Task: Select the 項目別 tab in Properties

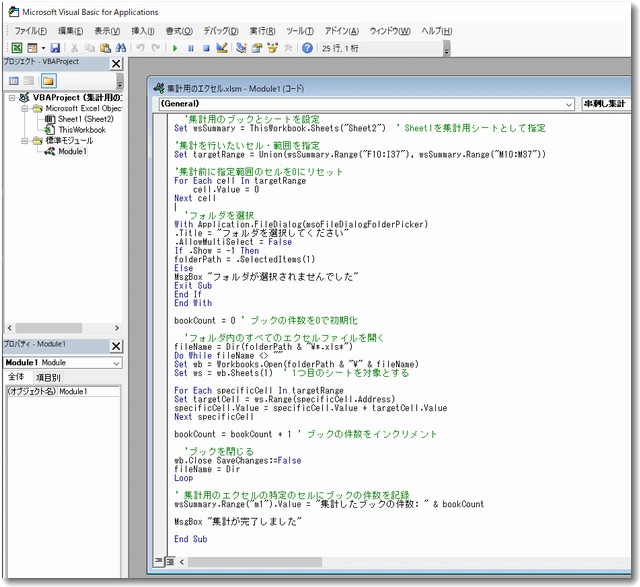Action: (x=48, y=377)
